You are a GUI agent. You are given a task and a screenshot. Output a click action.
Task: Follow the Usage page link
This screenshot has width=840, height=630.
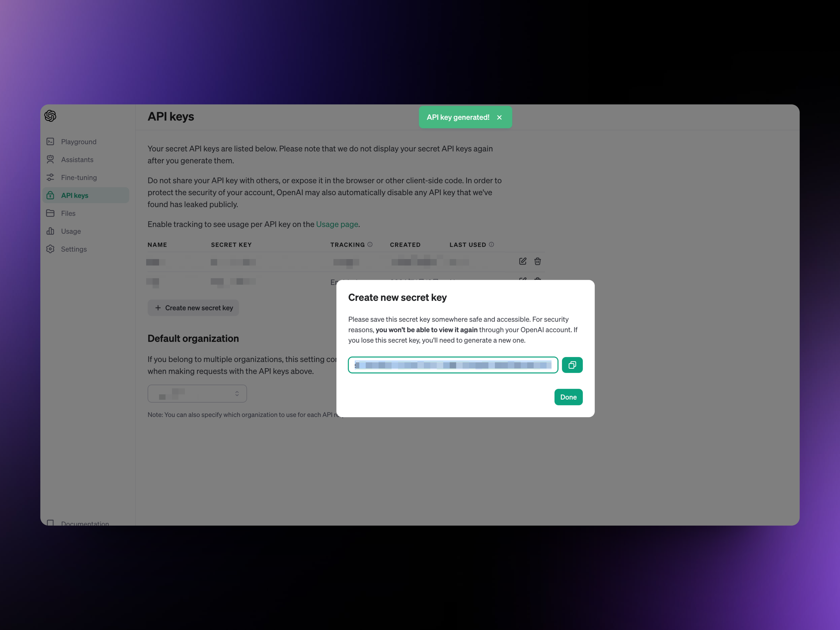(337, 224)
